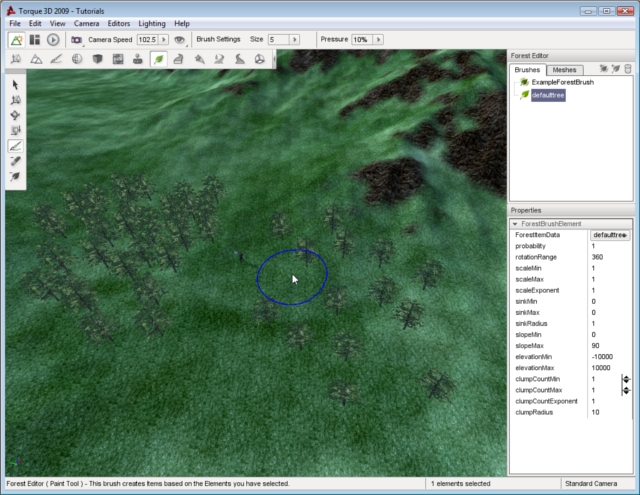Toggle the camera type icon

tap(76, 39)
